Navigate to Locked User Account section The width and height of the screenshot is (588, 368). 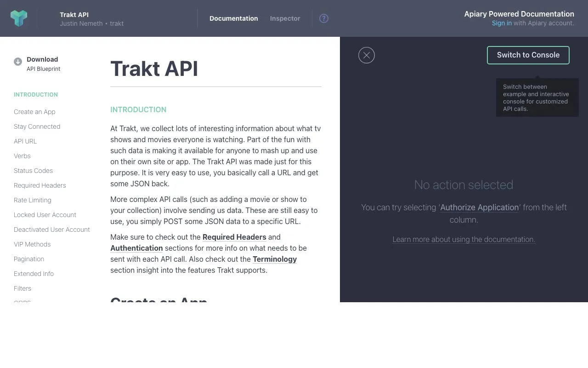[45, 215]
